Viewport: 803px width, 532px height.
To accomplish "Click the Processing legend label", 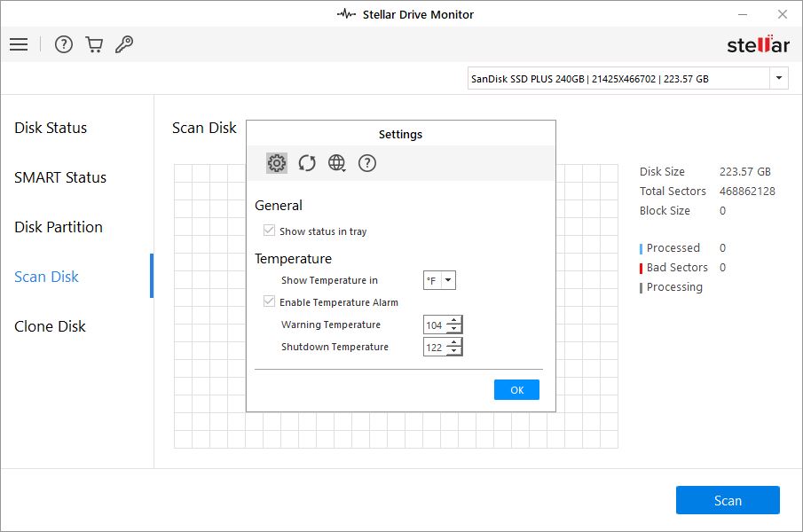I will tap(674, 287).
